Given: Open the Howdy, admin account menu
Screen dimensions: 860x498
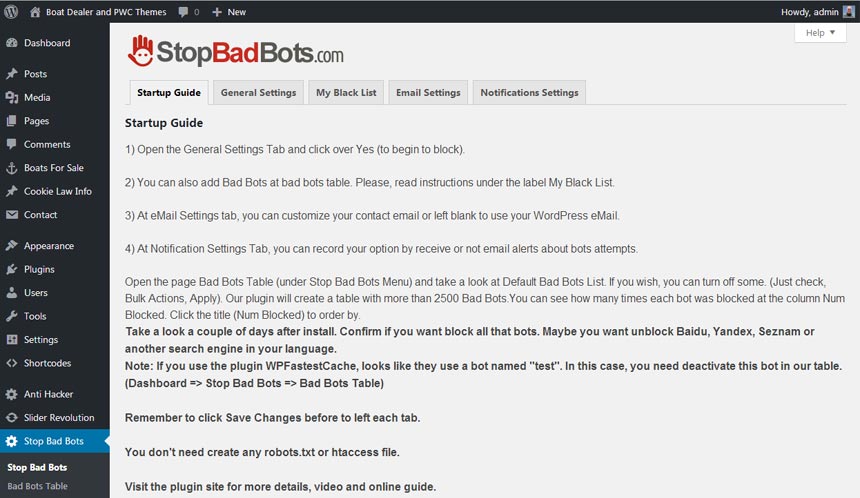Looking at the screenshot, I should coord(813,12).
